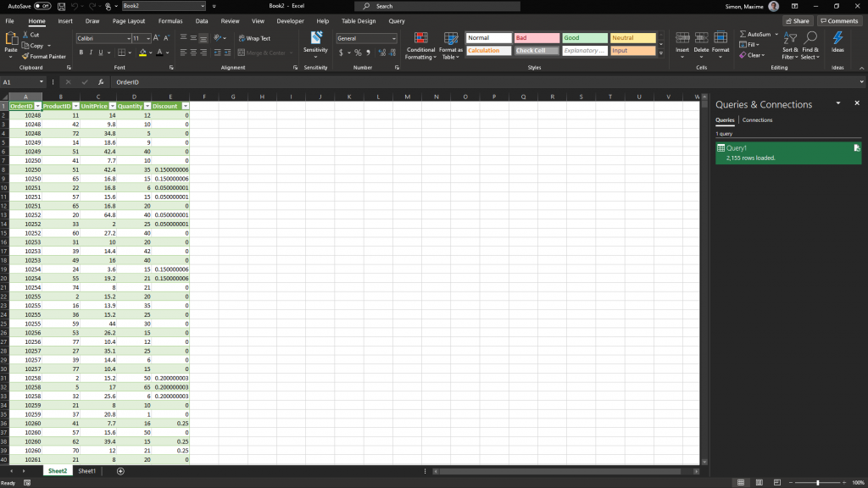
Task: Open the Insert Function fx button
Action: pos(101,82)
